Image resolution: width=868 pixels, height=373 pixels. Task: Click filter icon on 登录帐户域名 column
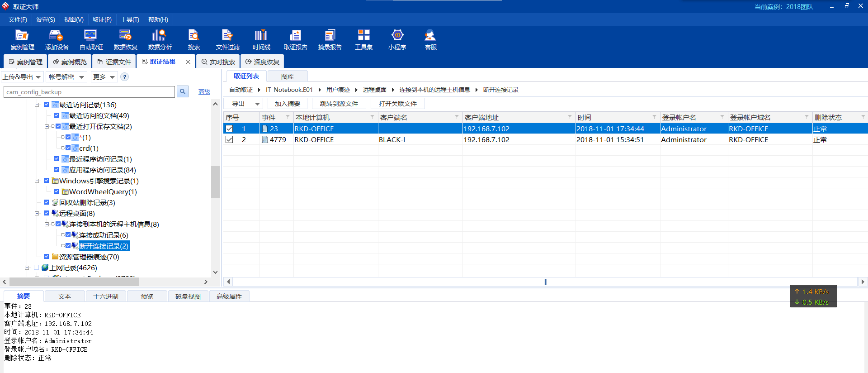click(x=807, y=117)
